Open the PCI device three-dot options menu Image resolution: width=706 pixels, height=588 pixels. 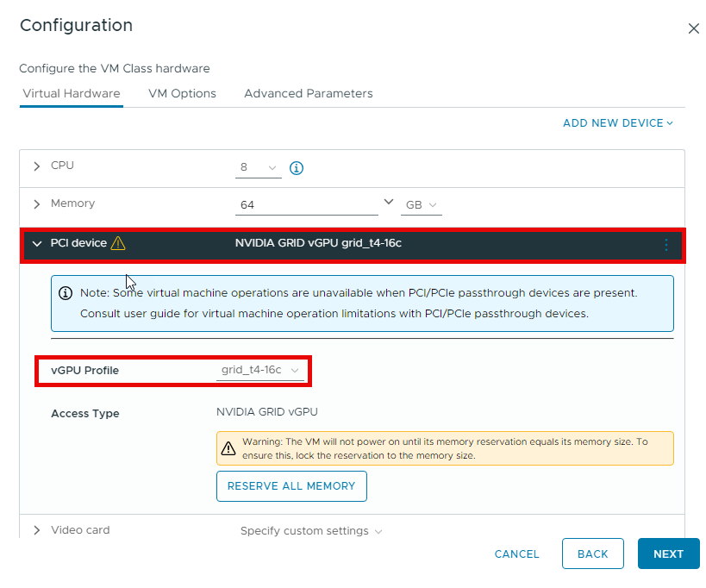click(665, 245)
